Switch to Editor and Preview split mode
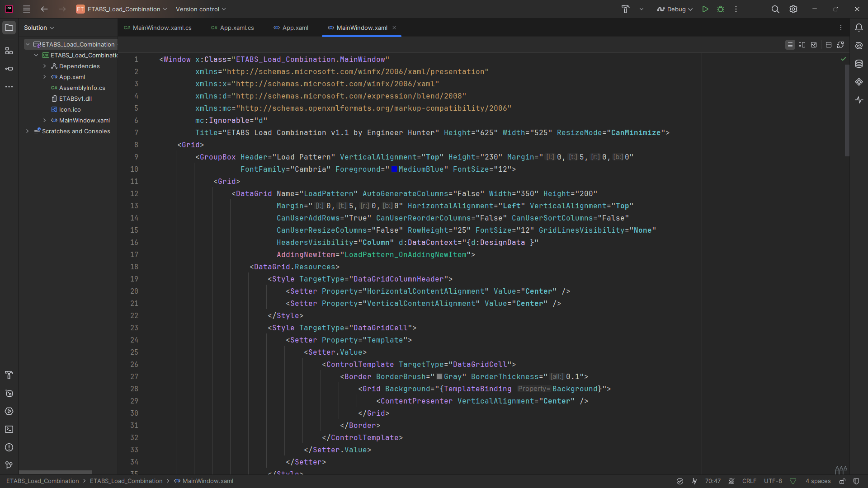The width and height of the screenshot is (868, 488). 802,45
